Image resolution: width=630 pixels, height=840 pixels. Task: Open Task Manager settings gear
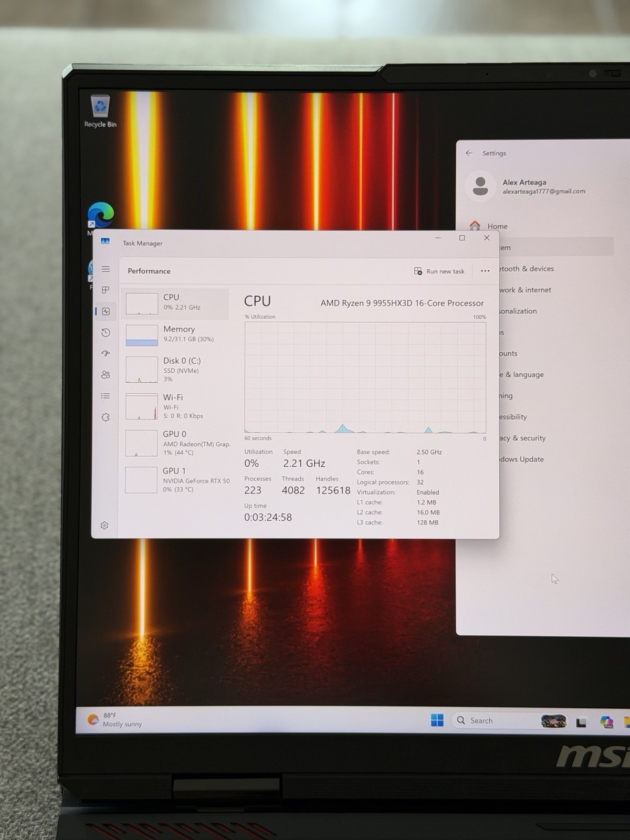[x=104, y=526]
